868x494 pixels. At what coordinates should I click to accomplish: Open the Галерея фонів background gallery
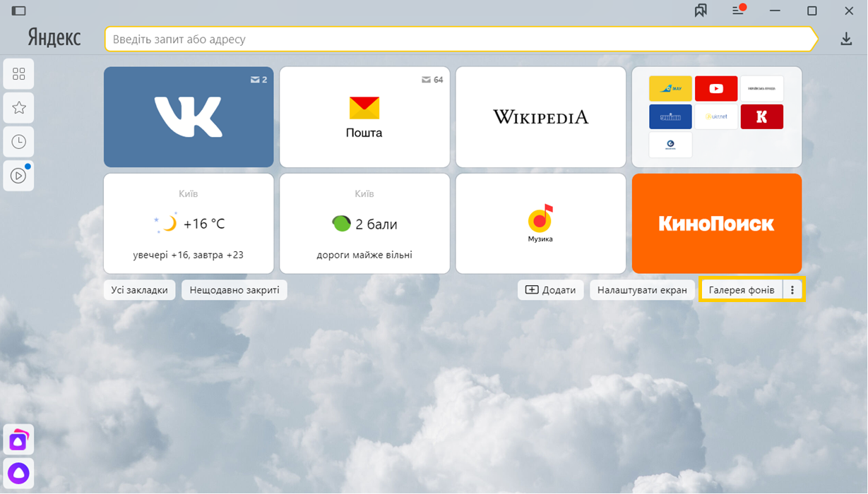(742, 290)
